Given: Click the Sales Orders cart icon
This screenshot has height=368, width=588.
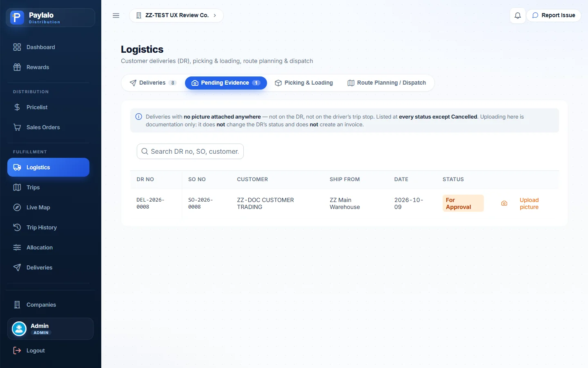Looking at the screenshot, I should pos(17,127).
